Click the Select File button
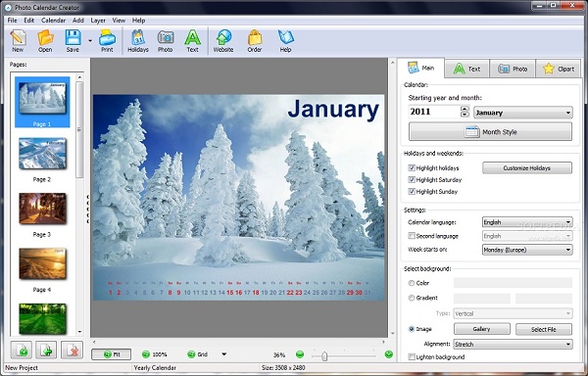Screen dimensions: 588x376 pos(544,330)
